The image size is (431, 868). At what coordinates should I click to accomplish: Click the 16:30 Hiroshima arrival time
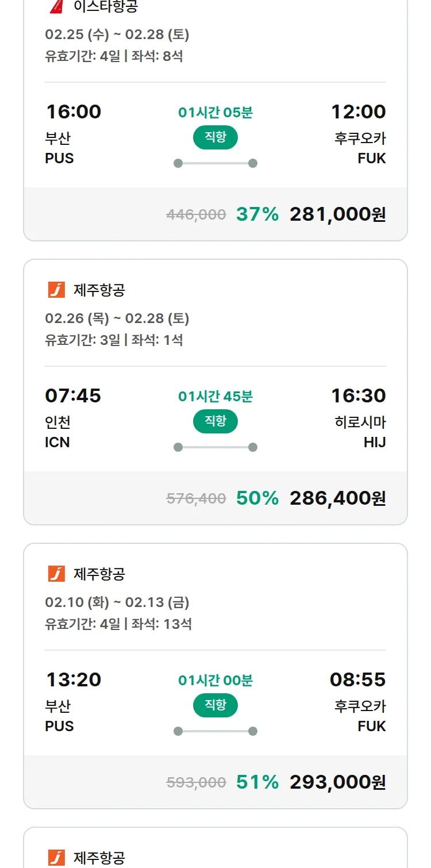pos(358,395)
